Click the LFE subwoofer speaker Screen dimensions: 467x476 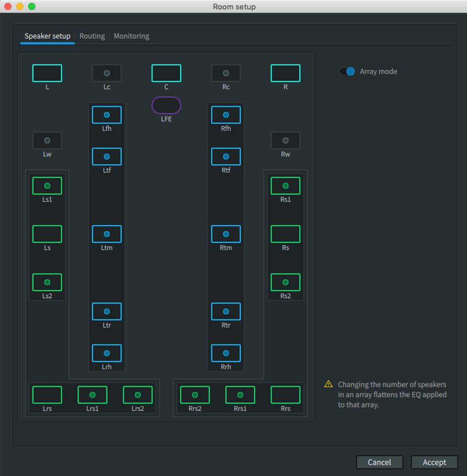[166, 105]
